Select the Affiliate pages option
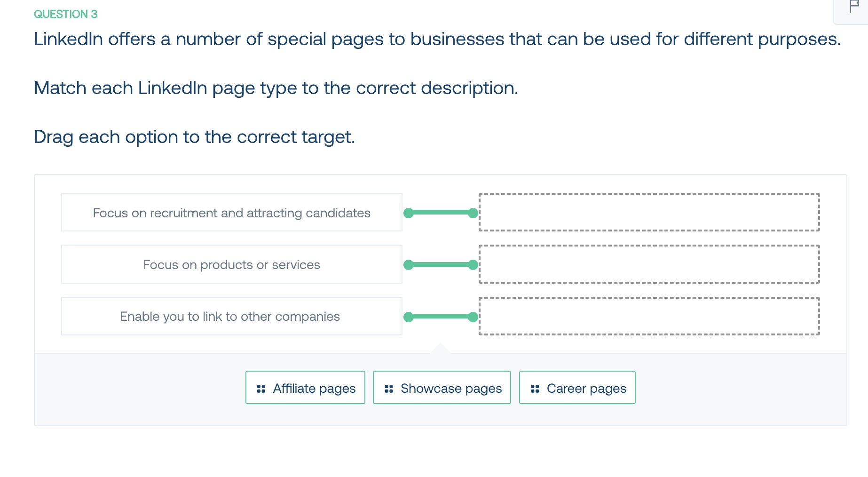 (x=305, y=388)
